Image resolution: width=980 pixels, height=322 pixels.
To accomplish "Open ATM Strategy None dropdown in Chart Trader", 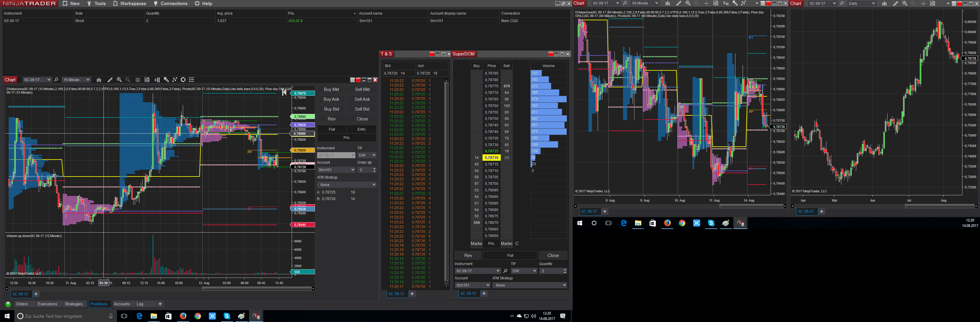I will (x=347, y=185).
